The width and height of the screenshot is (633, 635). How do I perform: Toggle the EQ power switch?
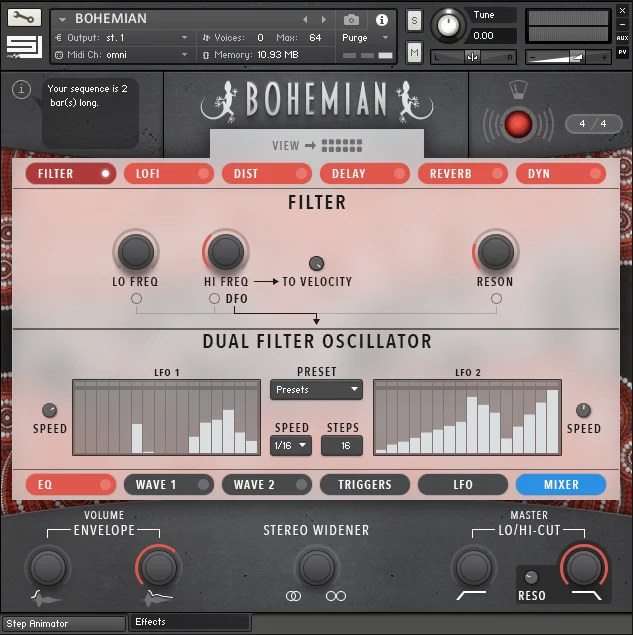click(105, 484)
